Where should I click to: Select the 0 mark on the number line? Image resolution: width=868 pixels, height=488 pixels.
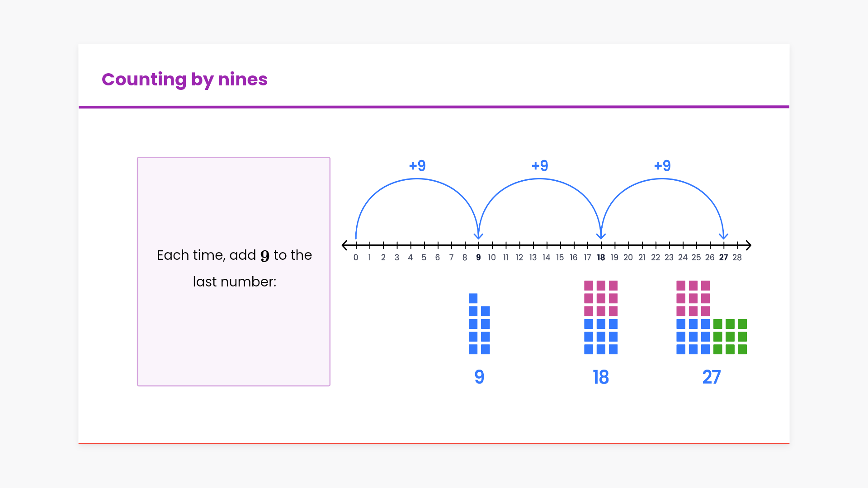[x=356, y=258]
